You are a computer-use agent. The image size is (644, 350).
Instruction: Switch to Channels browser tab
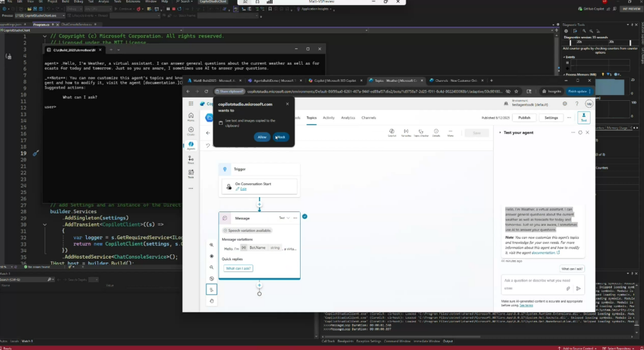(x=455, y=81)
